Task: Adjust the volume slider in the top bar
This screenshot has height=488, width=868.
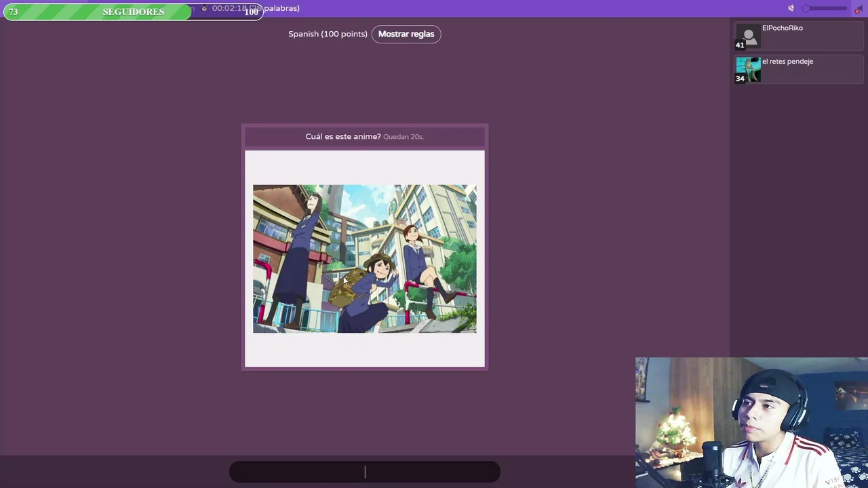Action: (x=825, y=8)
